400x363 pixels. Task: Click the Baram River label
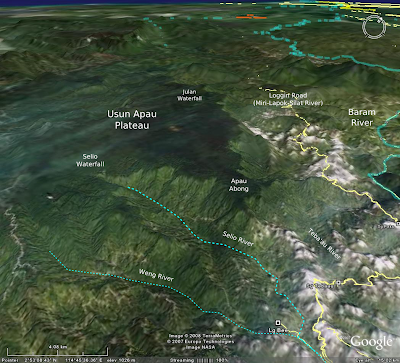pos(362,117)
